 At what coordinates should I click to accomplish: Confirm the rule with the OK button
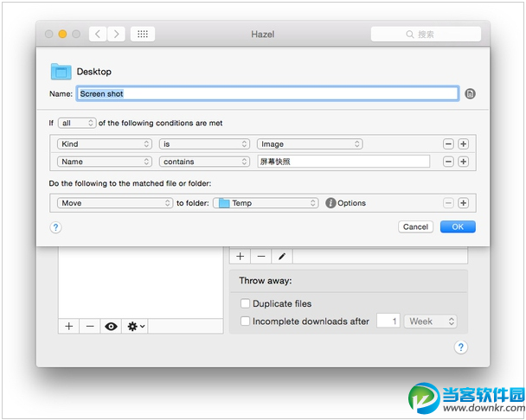(458, 227)
